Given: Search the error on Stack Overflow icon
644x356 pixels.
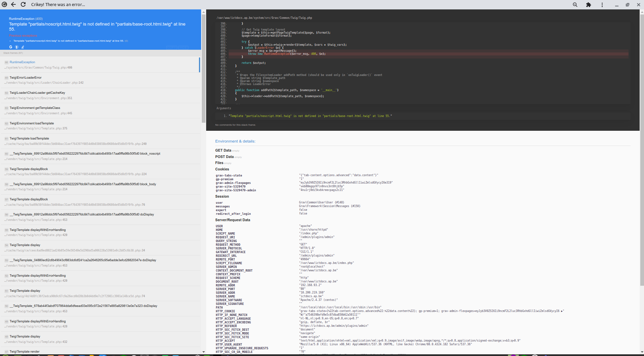Looking at the screenshot, I should coord(22,47).
